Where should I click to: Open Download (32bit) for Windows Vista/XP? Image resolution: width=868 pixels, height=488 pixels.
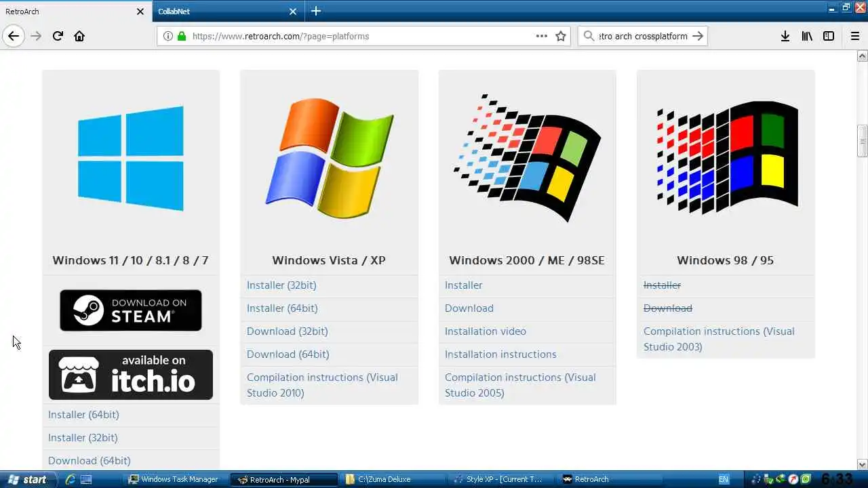[x=288, y=331]
